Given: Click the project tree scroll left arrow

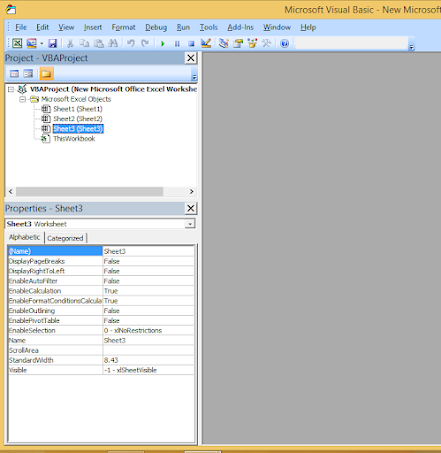Looking at the screenshot, I should click(x=10, y=191).
